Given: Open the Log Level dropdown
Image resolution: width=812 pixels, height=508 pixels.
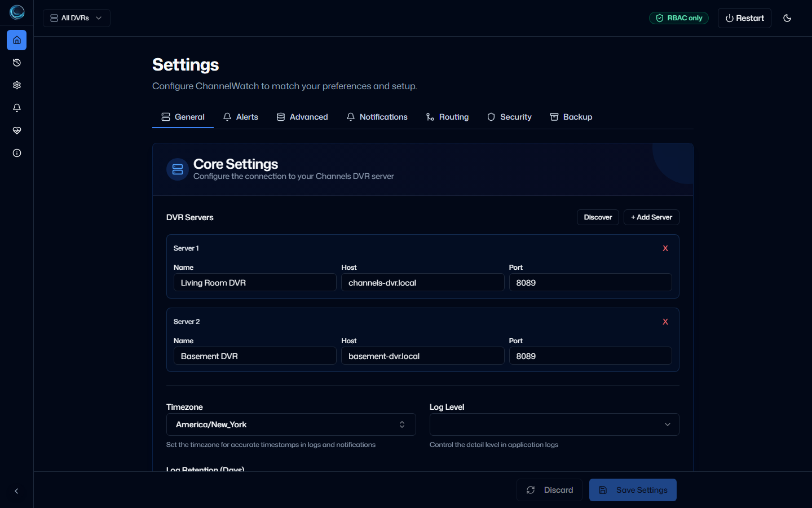Looking at the screenshot, I should coord(554,424).
